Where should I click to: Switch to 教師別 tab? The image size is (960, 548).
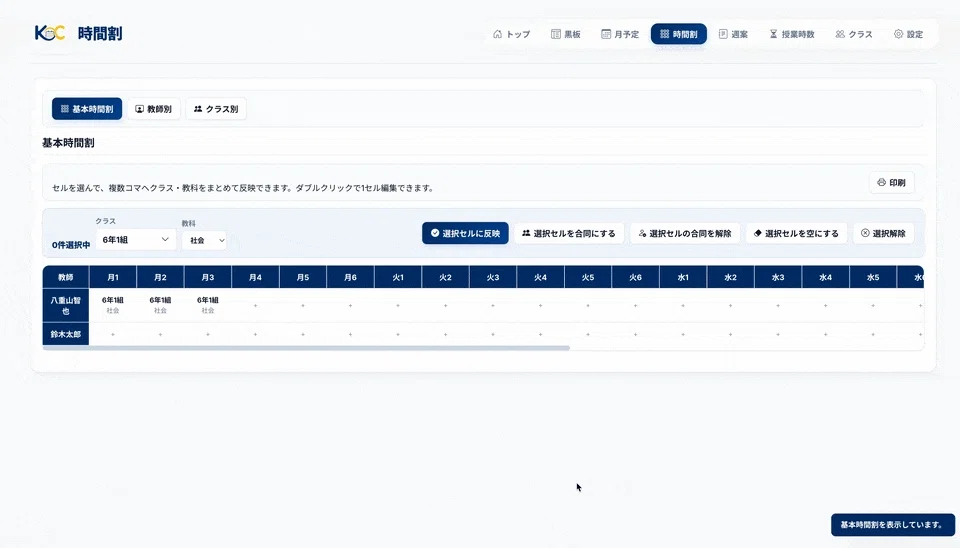coord(154,109)
